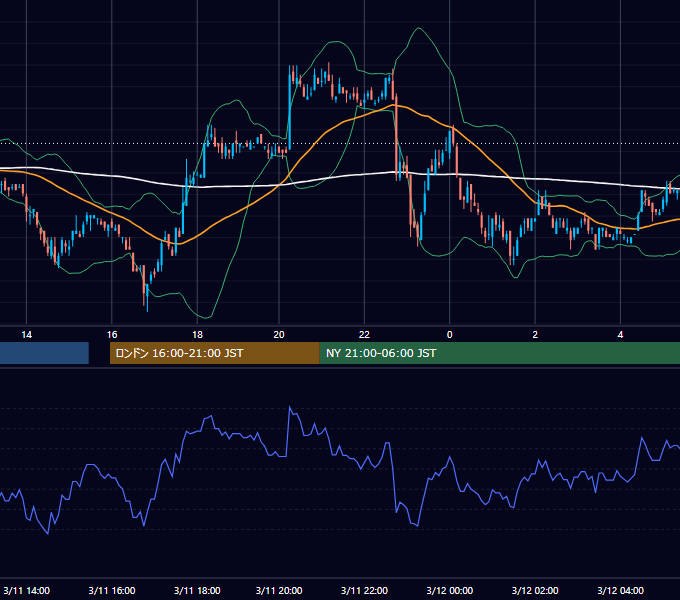Click the '18' hour label on price chart axis
Screen dimensions: 680x600
(x=197, y=335)
